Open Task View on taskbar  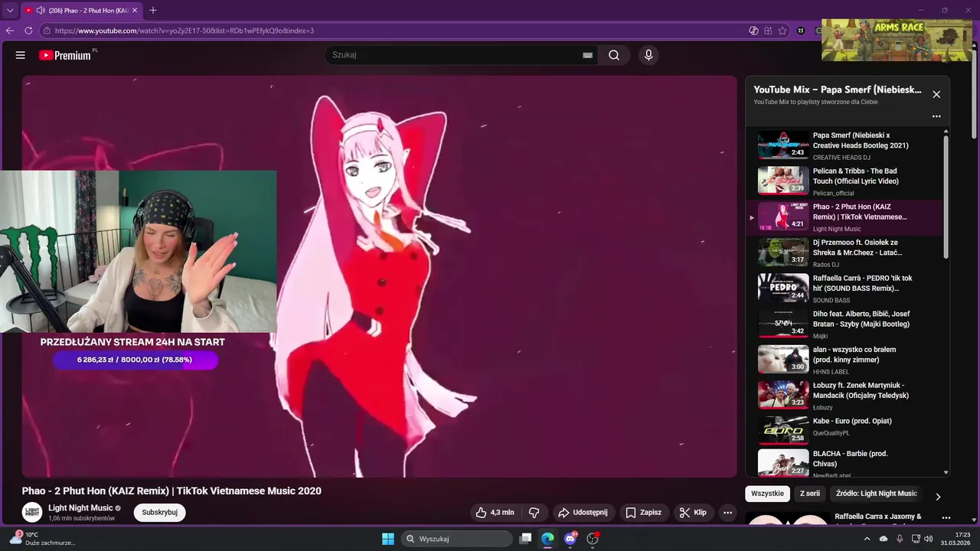[525, 539]
